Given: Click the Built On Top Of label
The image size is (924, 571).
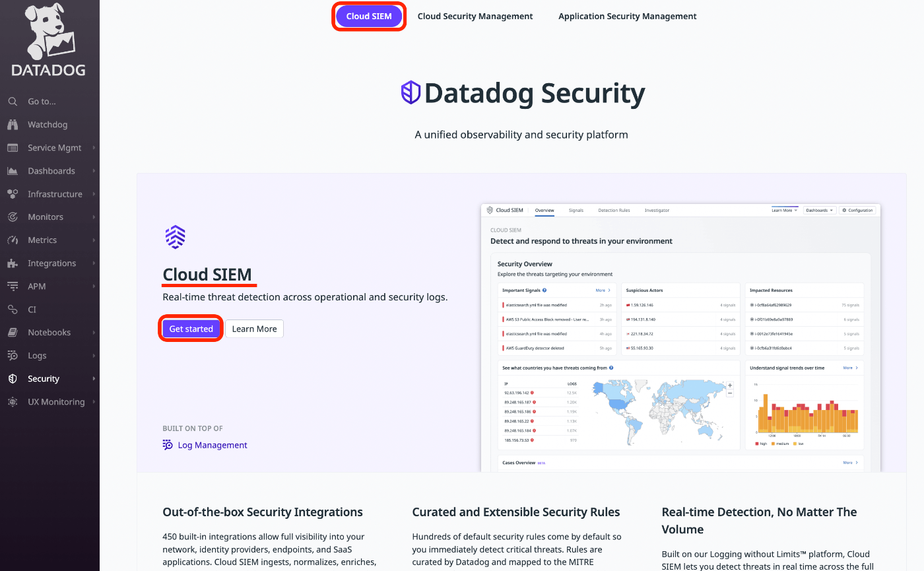Looking at the screenshot, I should (x=193, y=428).
